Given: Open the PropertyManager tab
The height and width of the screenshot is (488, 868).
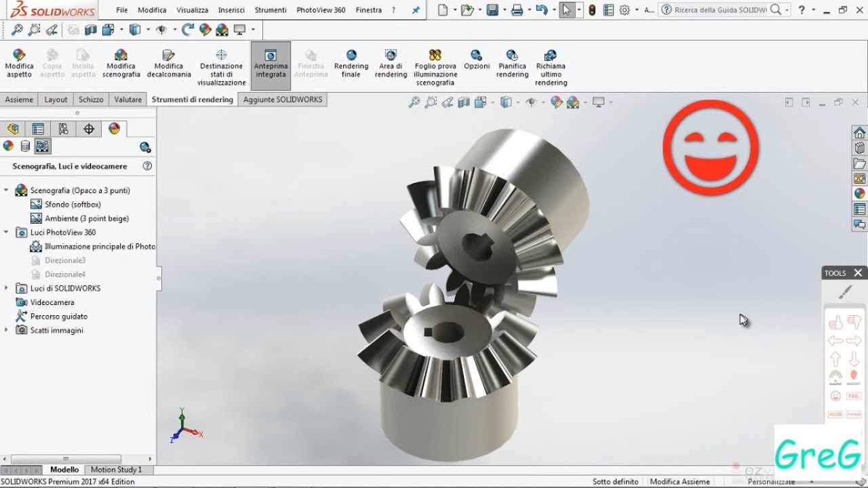Looking at the screenshot, I should 38,129.
